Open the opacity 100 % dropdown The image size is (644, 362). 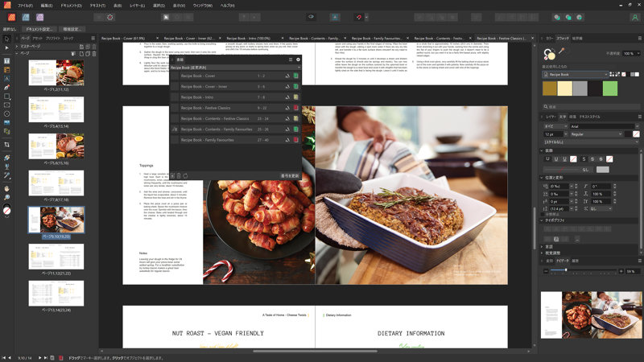[x=638, y=53]
